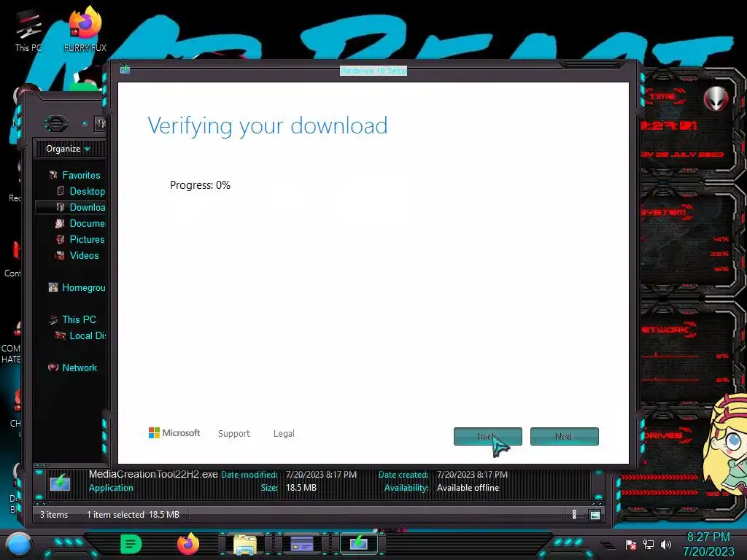Select This PC in the Explorer navigation pane
The image size is (747, 560).
click(x=79, y=319)
